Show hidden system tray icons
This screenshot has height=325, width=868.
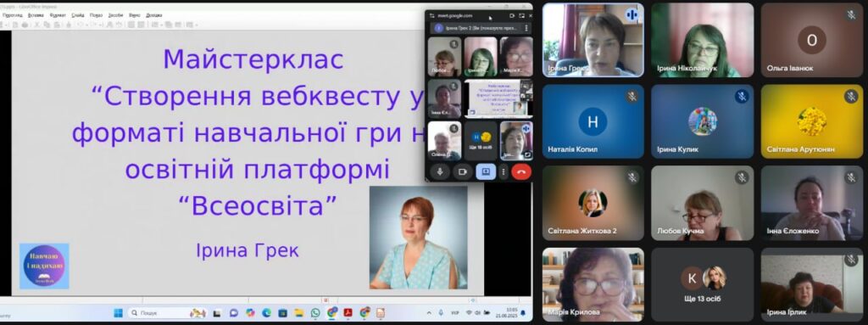point(429,313)
